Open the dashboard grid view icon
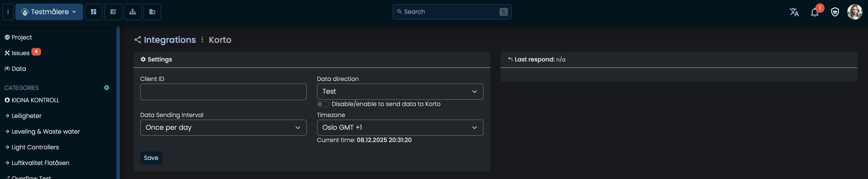 (94, 12)
